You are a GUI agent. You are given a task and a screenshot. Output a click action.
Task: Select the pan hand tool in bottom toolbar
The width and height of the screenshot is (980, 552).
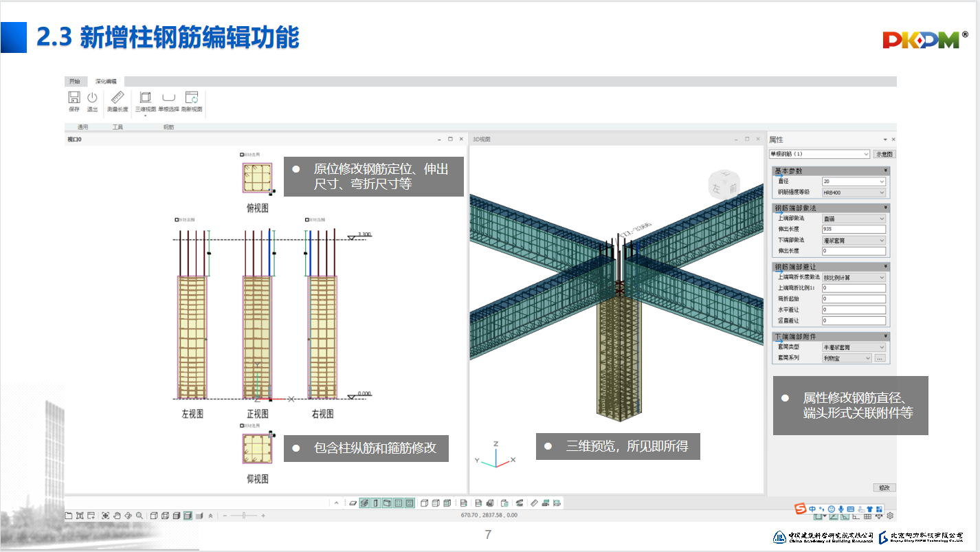tap(117, 515)
